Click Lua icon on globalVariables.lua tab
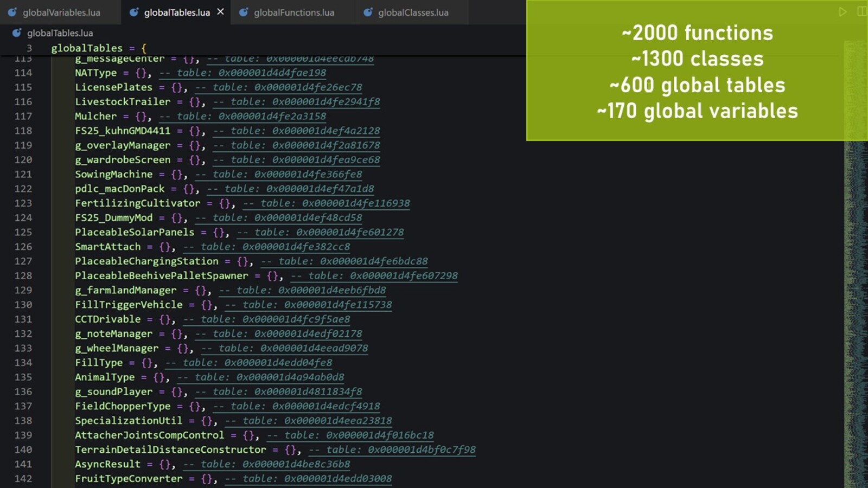868x488 pixels. [12, 12]
